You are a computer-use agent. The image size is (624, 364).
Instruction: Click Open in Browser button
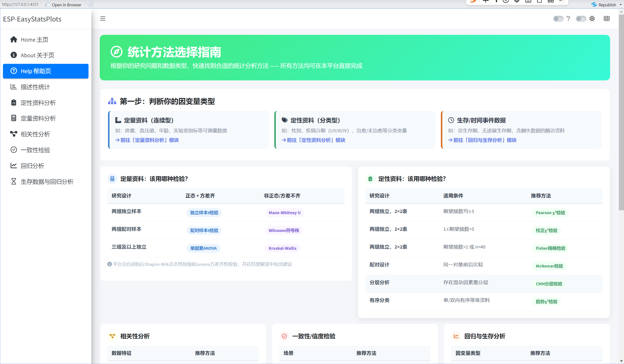click(63, 4)
